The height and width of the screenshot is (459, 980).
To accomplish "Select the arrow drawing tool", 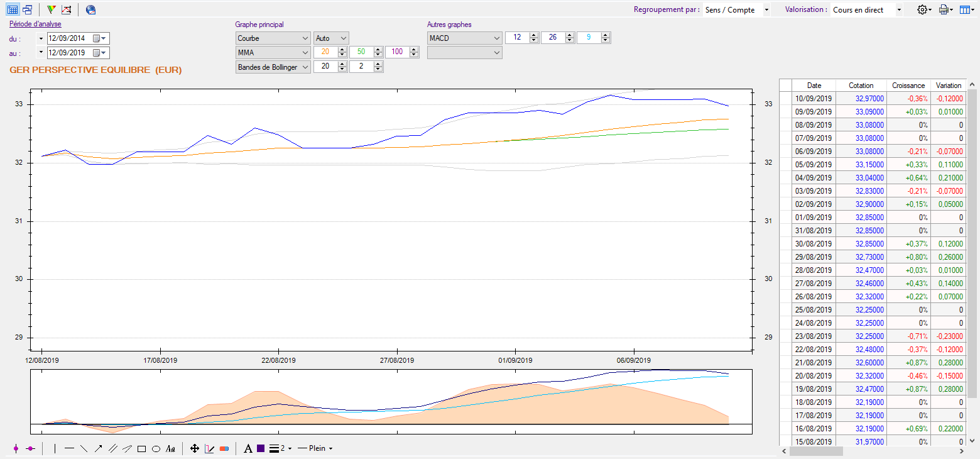I will tap(98, 448).
